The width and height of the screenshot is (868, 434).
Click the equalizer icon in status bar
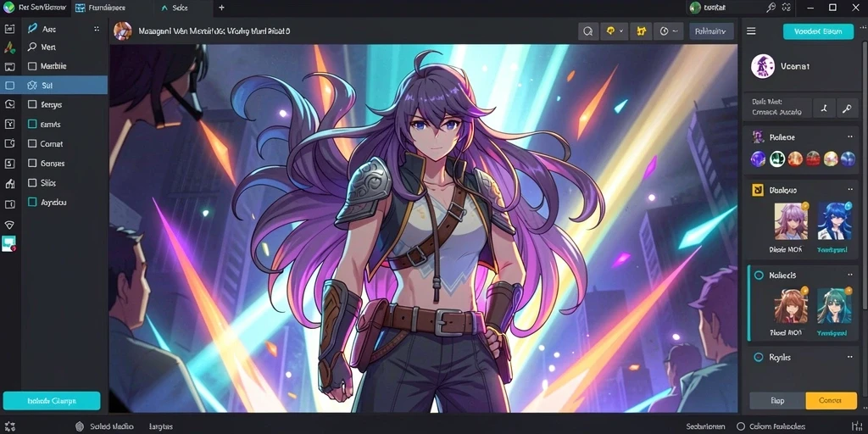pos(857,426)
